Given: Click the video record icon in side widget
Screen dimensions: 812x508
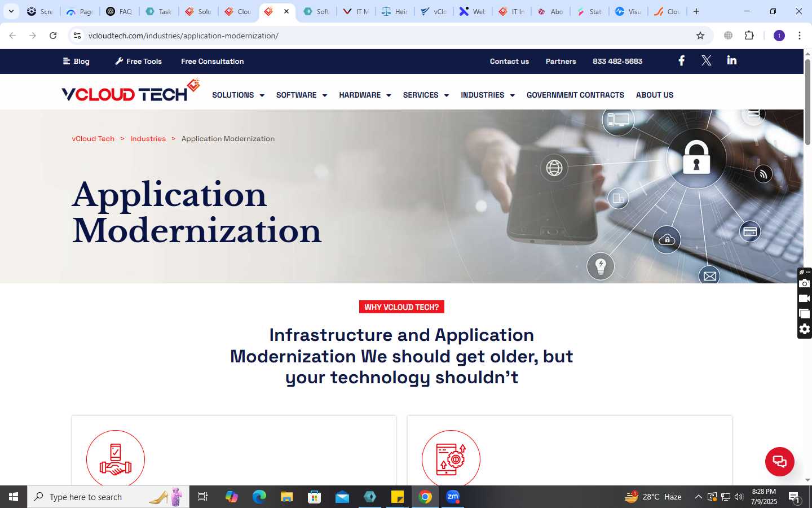Looking at the screenshot, I should click(x=805, y=299).
